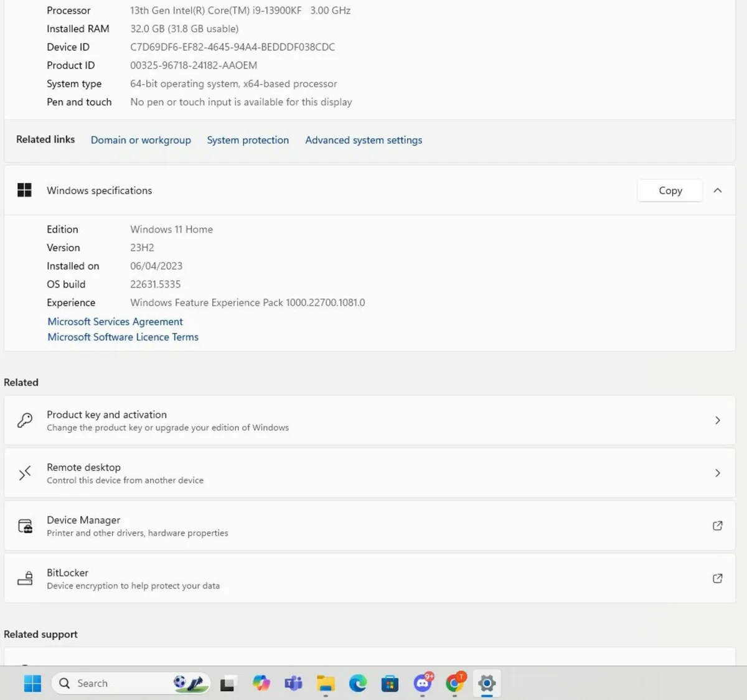Open Domain or workgroup link

(141, 140)
